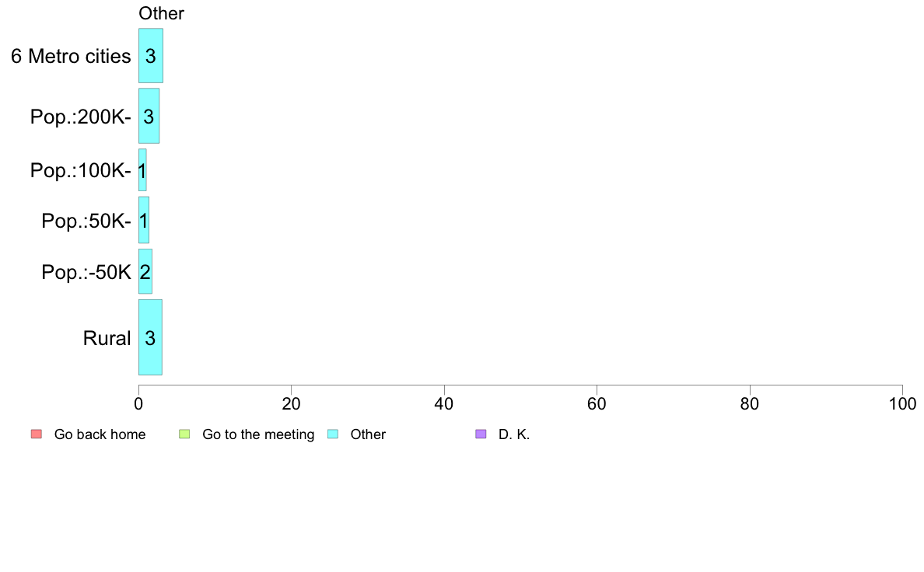Click the green Go to the meeting swatch

(x=184, y=434)
